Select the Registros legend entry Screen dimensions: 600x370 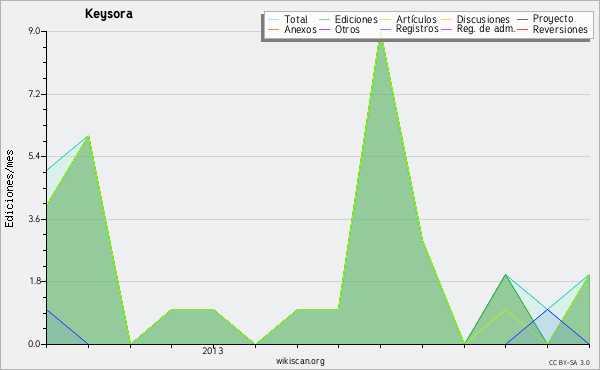[x=409, y=29]
